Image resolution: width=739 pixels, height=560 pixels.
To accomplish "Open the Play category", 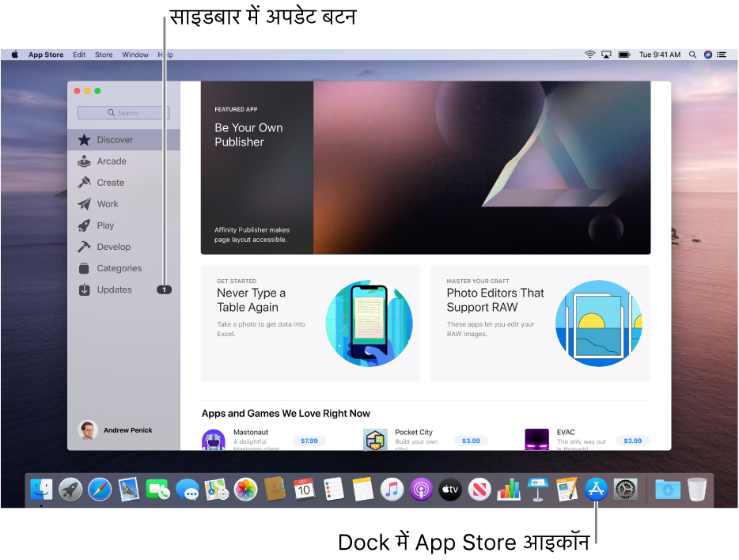I will (x=123, y=225).
